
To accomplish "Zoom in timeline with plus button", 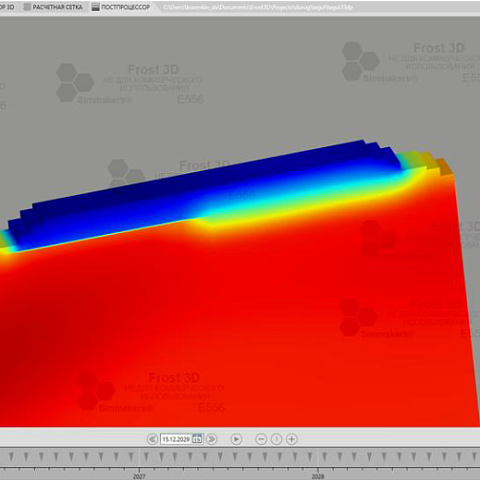I will [x=292, y=439].
